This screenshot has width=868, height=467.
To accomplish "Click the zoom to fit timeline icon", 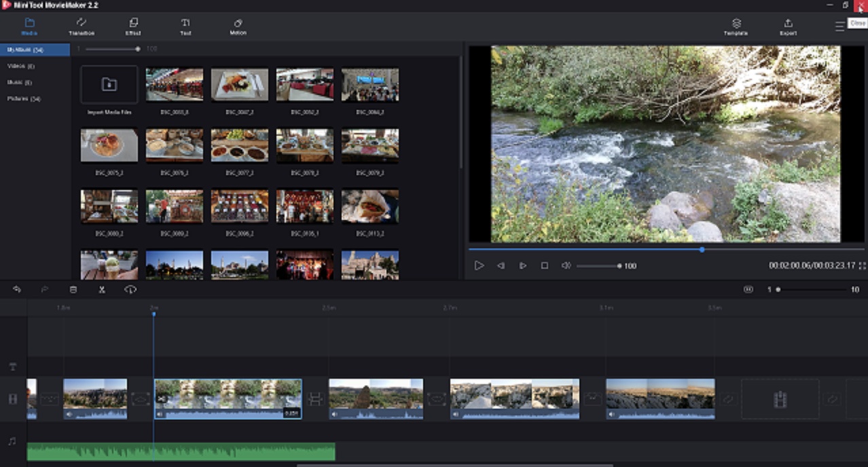I will click(748, 289).
